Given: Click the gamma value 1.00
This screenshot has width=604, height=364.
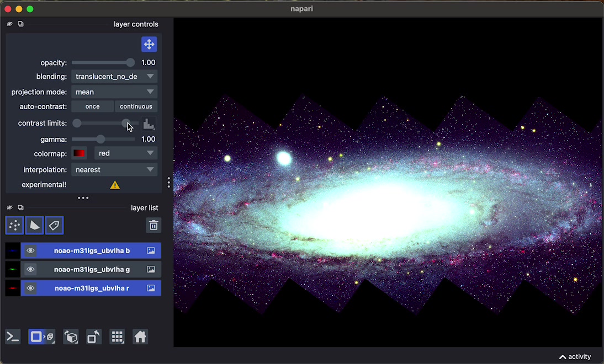Looking at the screenshot, I should pos(149,140).
